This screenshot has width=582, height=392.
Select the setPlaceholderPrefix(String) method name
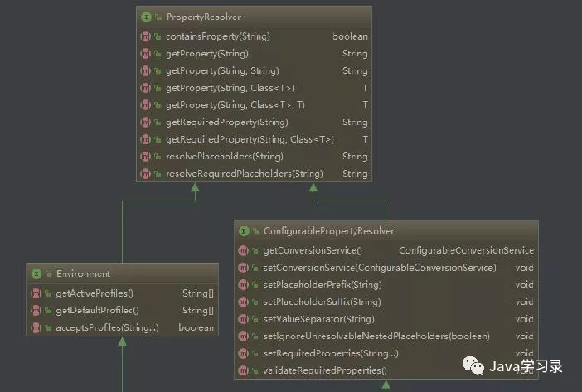323,285
